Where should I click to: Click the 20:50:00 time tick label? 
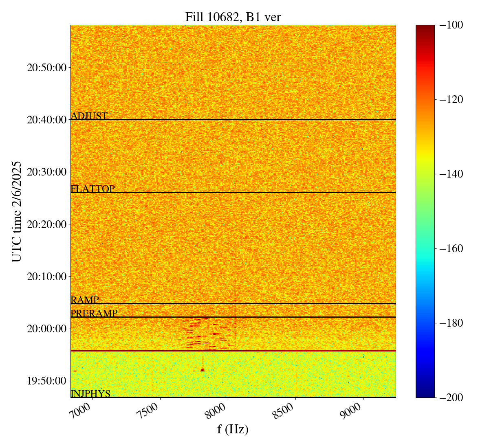(x=46, y=68)
